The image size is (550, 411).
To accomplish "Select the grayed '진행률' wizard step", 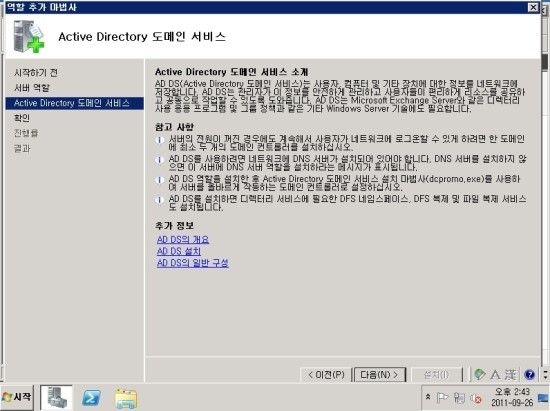I will click(26, 133).
